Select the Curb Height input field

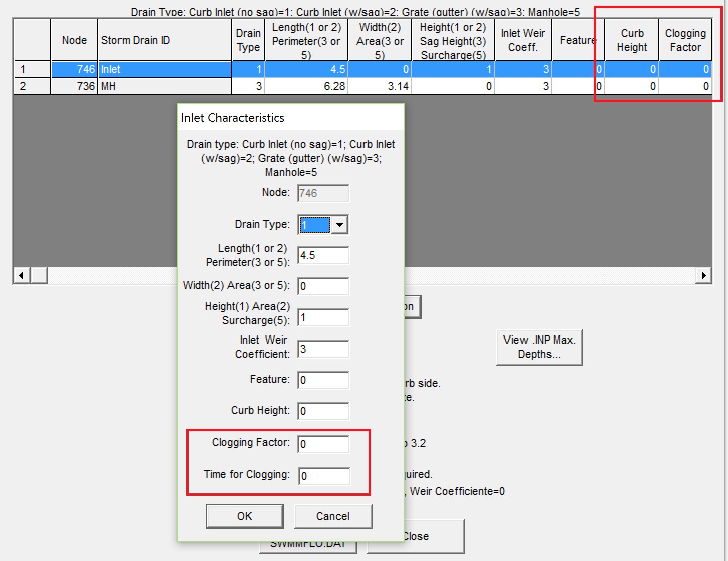click(x=323, y=411)
